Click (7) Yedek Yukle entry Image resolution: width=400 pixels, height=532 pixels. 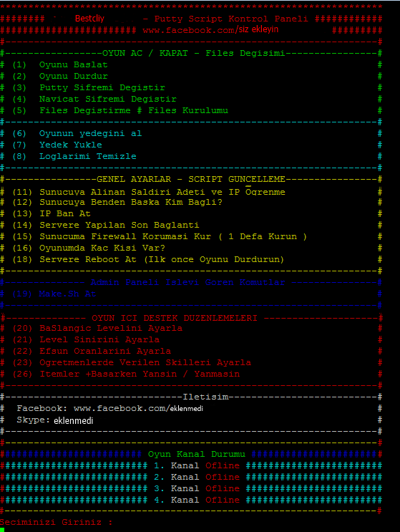click(x=57, y=145)
